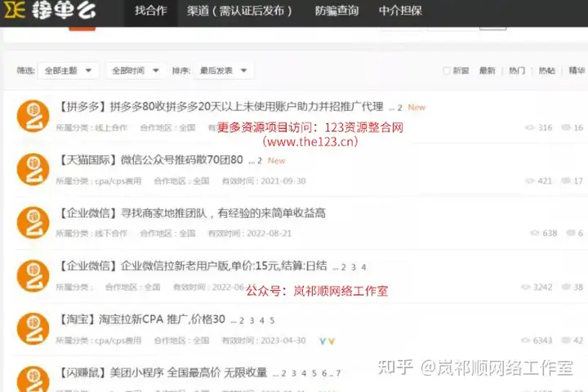Click the New badge on 拼多多 post
Screen dimensions: 588x392
coord(416,108)
